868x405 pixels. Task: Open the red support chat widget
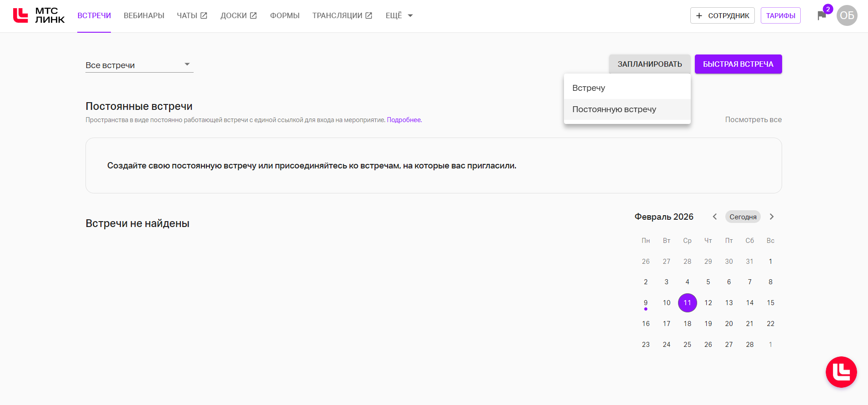click(x=841, y=372)
